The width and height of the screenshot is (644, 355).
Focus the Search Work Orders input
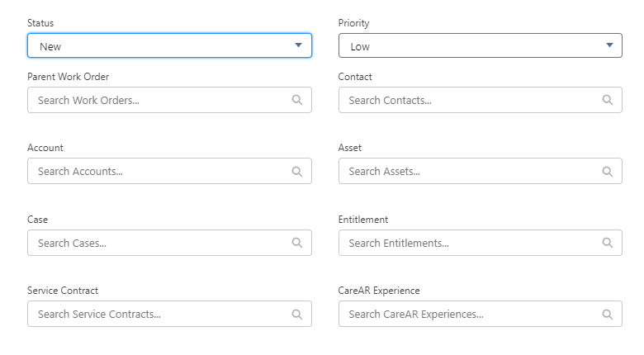point(169,100)
